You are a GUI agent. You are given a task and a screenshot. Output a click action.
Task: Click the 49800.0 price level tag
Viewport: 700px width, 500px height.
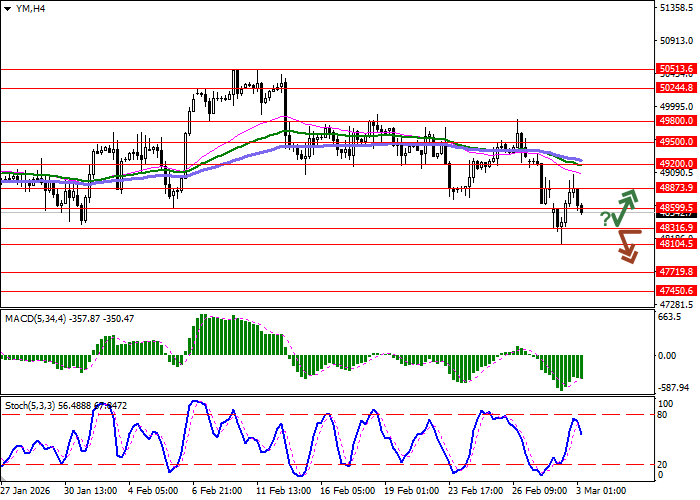point(676,120)
